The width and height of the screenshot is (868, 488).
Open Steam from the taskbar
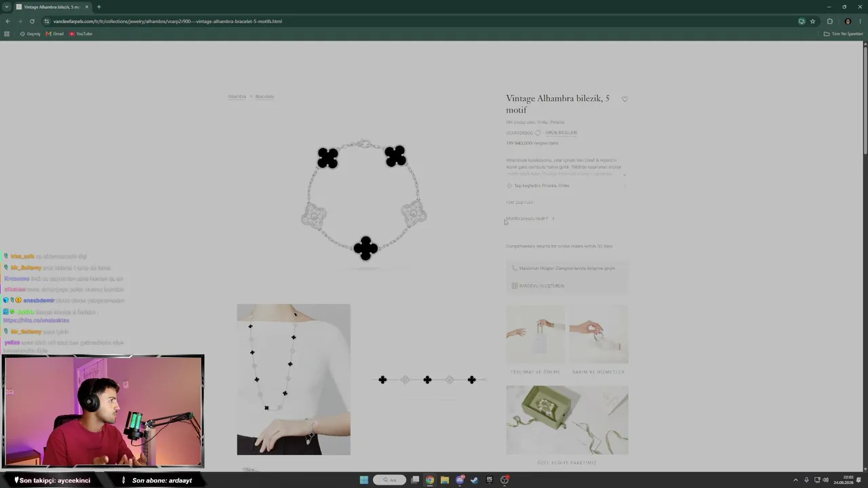click(x=475, y=480)
